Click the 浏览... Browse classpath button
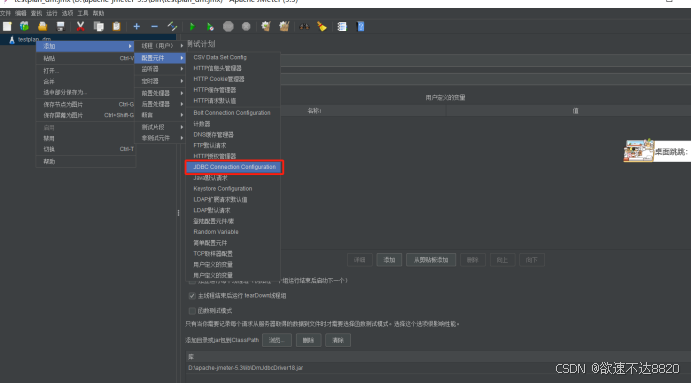The height and width of the screenshot is (383, 692). pos(277,340)
